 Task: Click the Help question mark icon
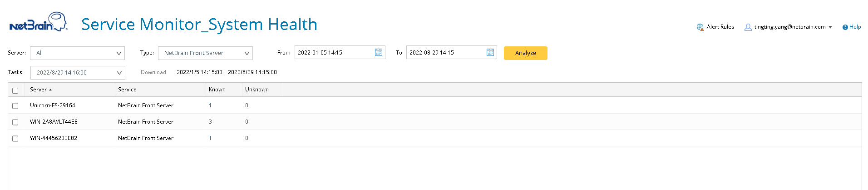point(845,27)
